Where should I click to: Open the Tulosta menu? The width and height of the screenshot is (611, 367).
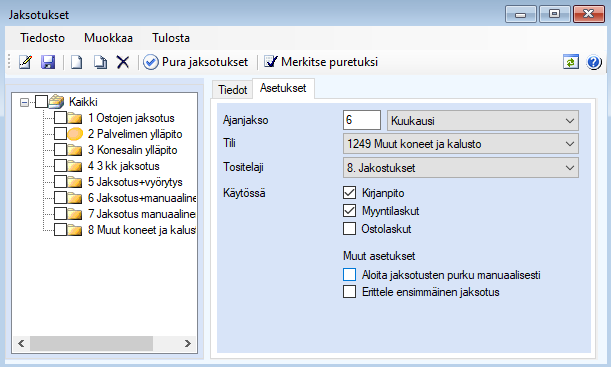coord(171,38)
